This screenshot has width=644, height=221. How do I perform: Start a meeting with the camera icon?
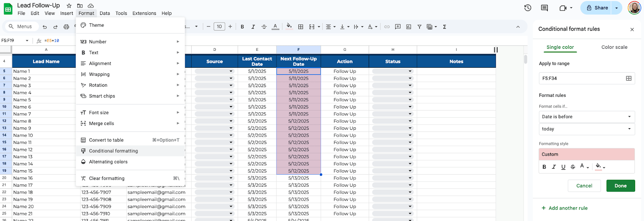(563, 8)
